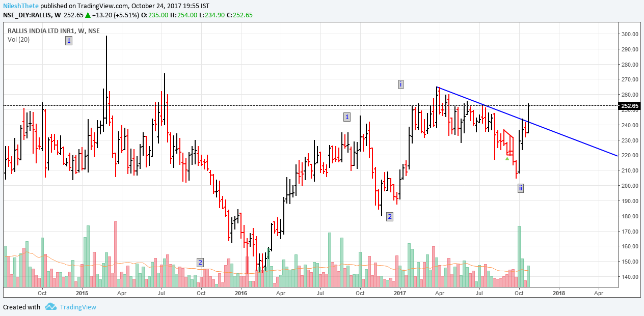Click the red drawn shape near the green triangle

(x=508, y=143)
